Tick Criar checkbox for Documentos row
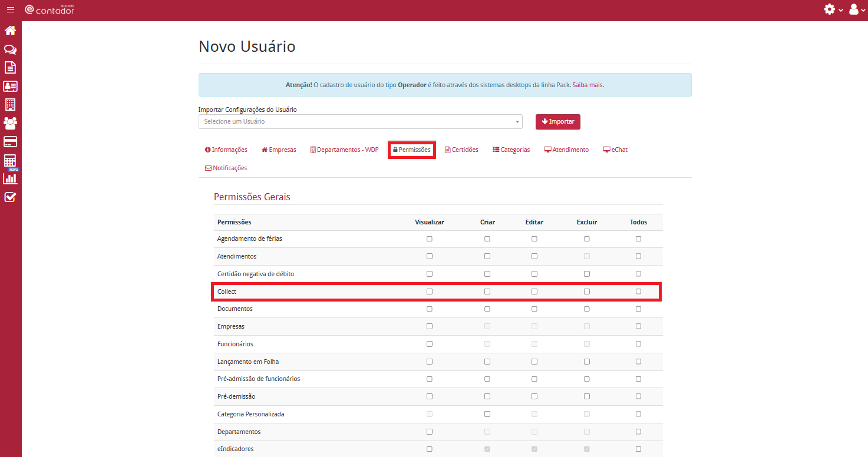 (x=487, y=309)
